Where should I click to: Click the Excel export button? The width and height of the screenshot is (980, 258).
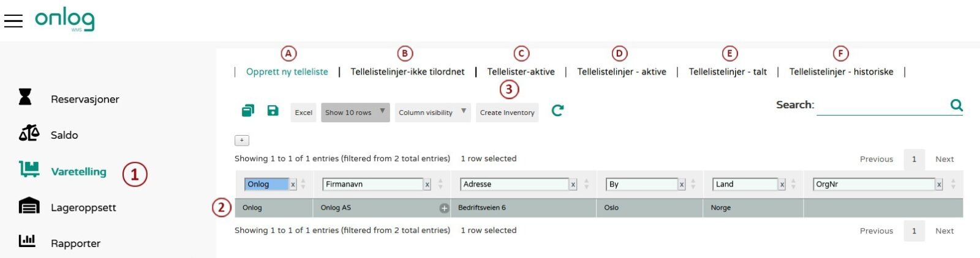[x=303, y=112]
